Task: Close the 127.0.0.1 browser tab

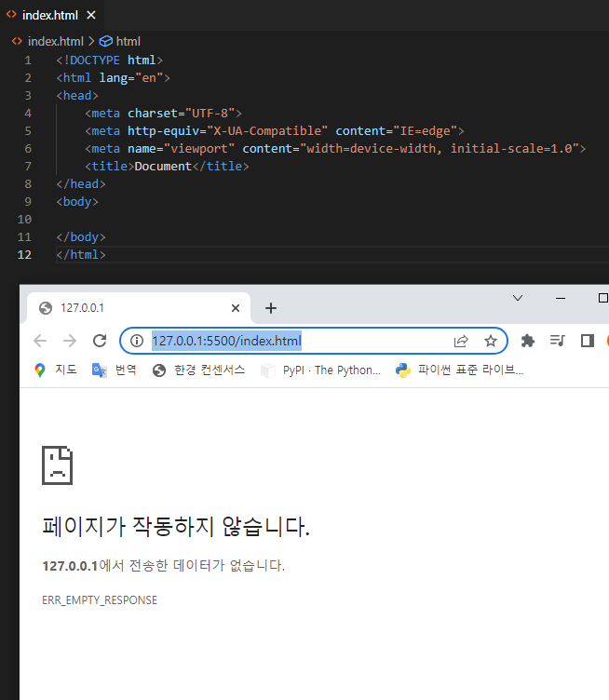Action: tap(236, 308)
